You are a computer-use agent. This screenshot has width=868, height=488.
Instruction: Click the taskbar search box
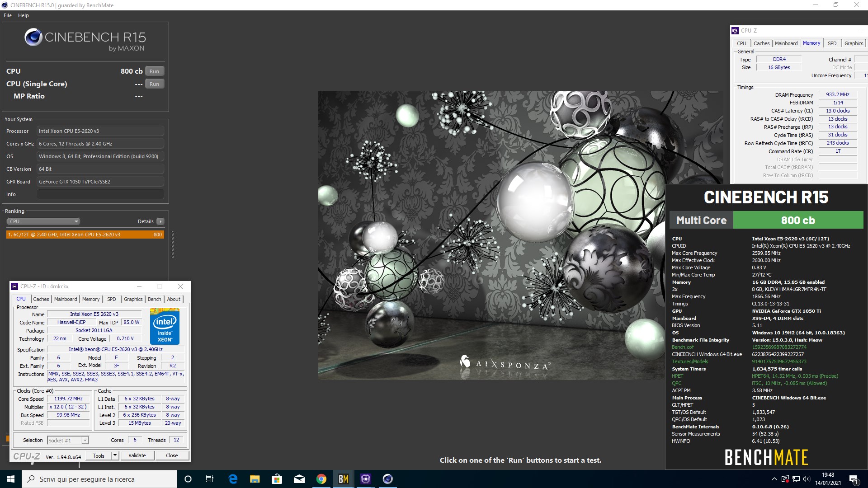coord(99,479)
